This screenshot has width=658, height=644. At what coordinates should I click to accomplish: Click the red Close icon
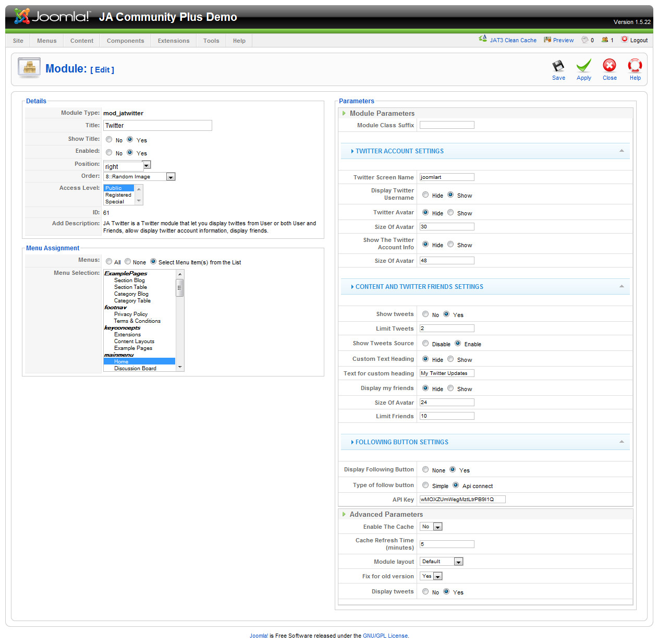tap(609, 66)
